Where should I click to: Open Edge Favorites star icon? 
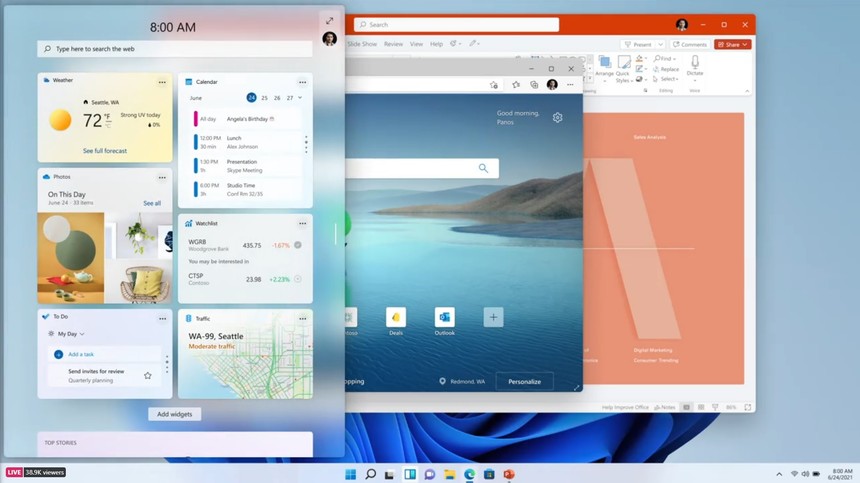pyautogui.click(x=516, y=84)
